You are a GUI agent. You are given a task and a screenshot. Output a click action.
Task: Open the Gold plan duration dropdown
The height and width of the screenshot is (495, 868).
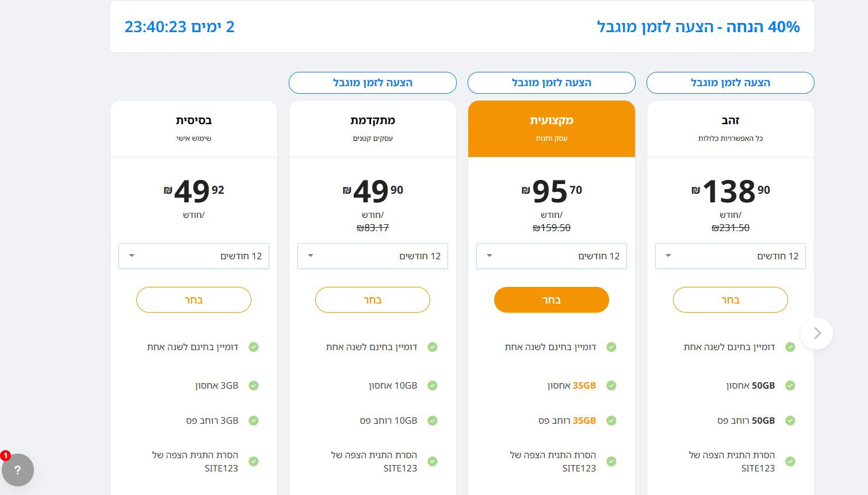click(x=730, y=256)
